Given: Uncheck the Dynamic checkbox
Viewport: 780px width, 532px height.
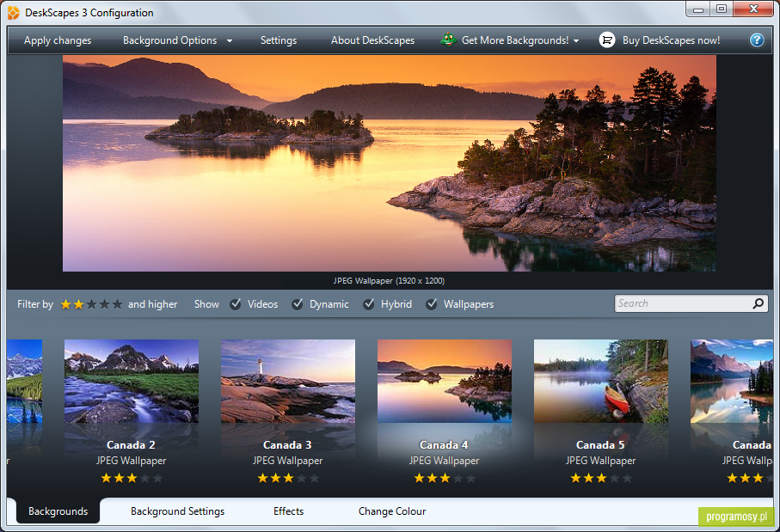Looking at the screenshot, I should (298, 303).
